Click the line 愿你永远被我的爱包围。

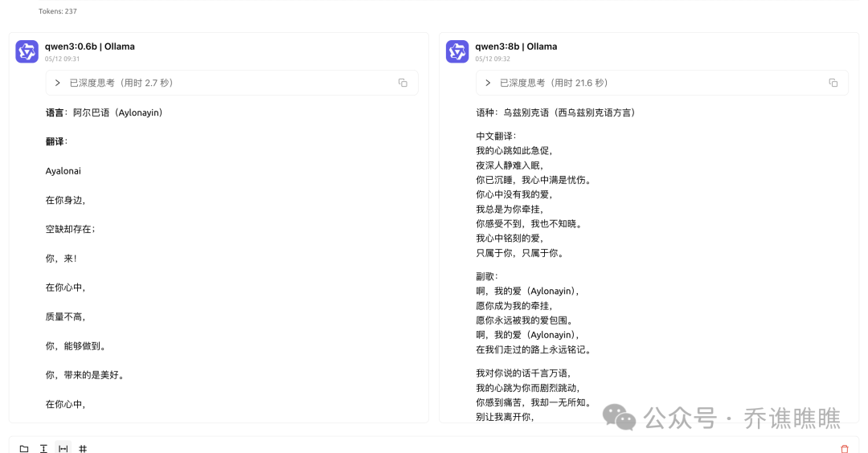(x=525, y=320)
